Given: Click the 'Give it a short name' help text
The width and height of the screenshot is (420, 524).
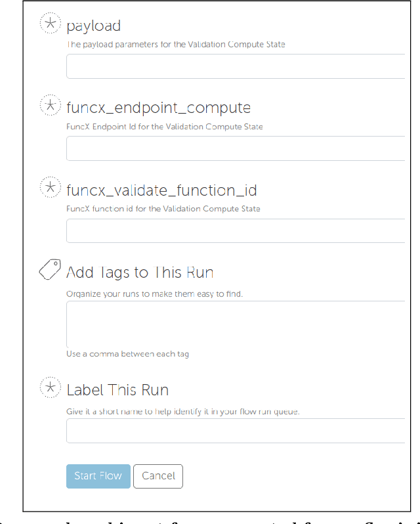Looking at the screenshot, I should point(182,412).
